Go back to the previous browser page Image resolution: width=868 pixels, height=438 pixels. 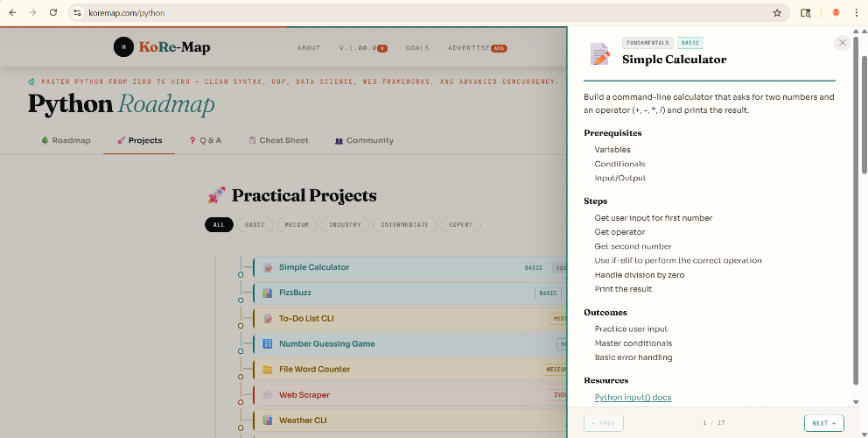click(x=12, y=12)
